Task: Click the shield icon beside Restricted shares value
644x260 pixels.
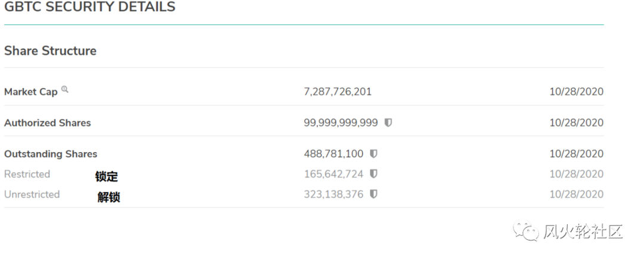Action: point(373,174)
